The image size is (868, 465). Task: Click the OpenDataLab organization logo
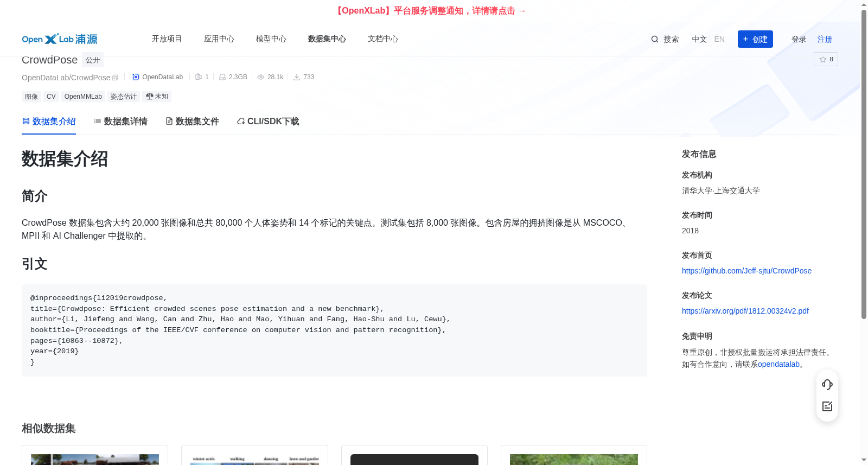[x=136, y=77]
